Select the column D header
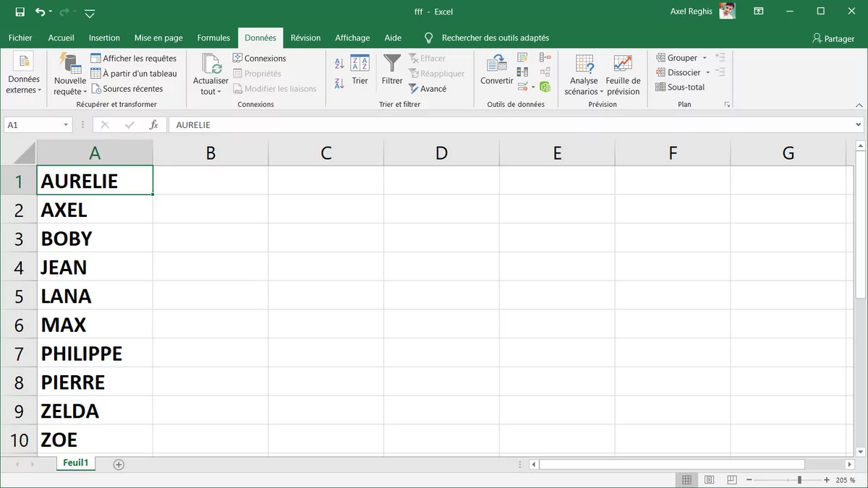Image resolution: width=868 pixels, height=488 pixels. [x=441, y=153]
